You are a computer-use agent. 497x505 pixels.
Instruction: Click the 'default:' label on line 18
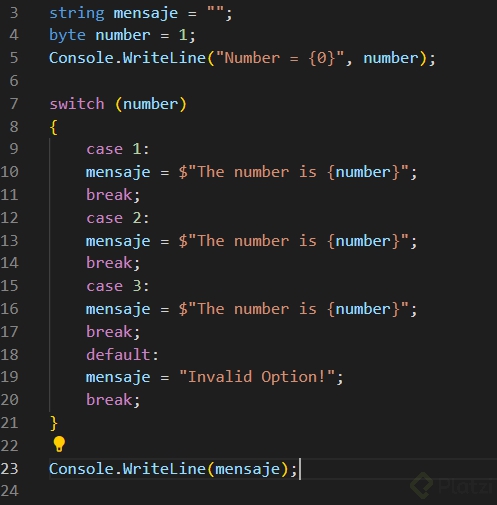tap(122, 354)
